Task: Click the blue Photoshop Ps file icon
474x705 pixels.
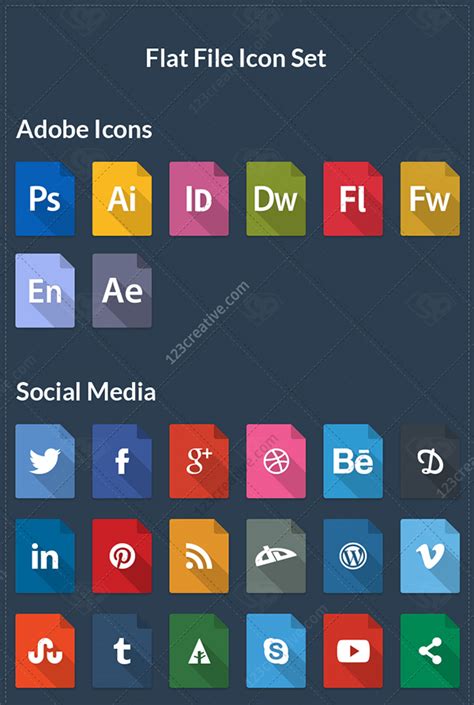Action: 45,199
